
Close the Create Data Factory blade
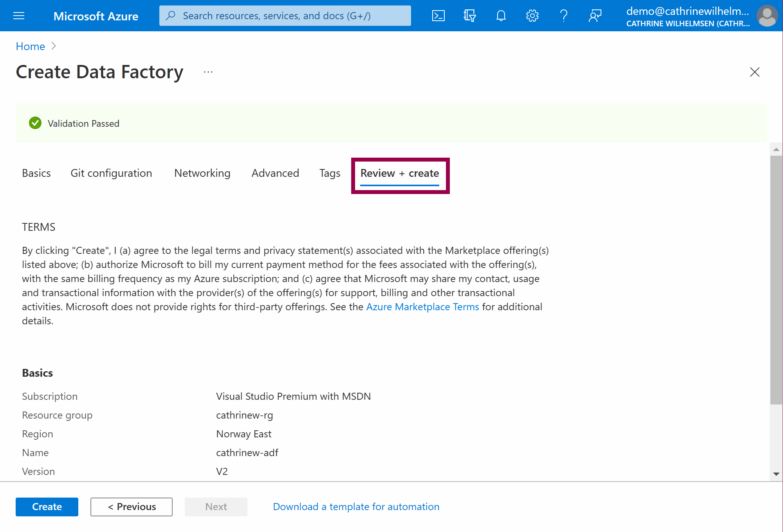click(x=754, y=72)
